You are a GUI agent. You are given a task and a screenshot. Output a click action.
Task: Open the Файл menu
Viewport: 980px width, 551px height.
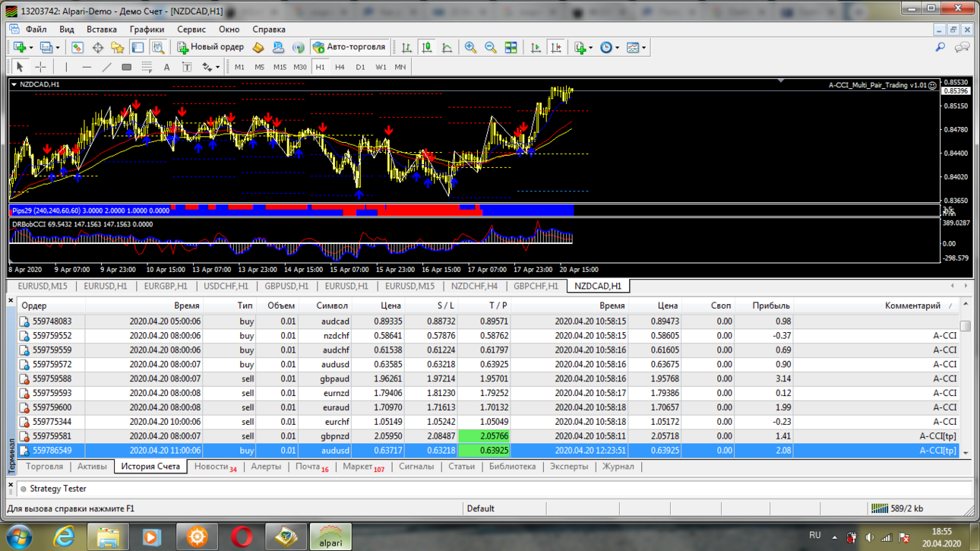tap(36, 30)
